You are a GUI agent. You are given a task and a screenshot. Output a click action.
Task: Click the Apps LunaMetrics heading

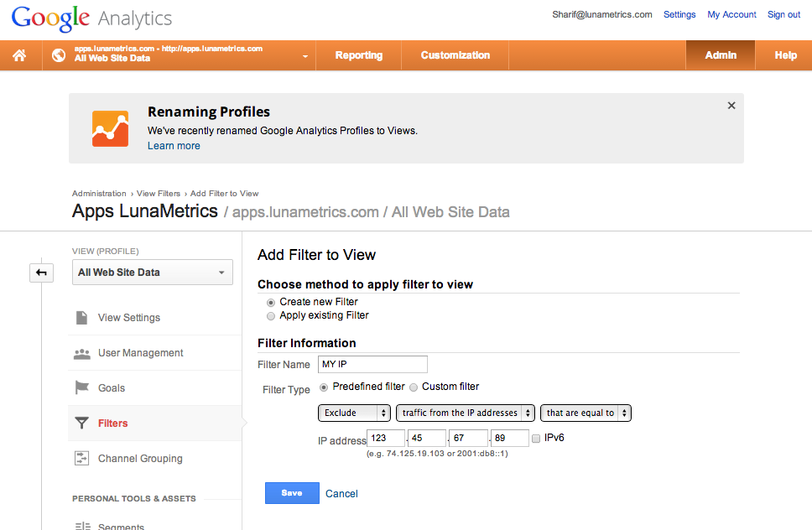coord(145,211)
